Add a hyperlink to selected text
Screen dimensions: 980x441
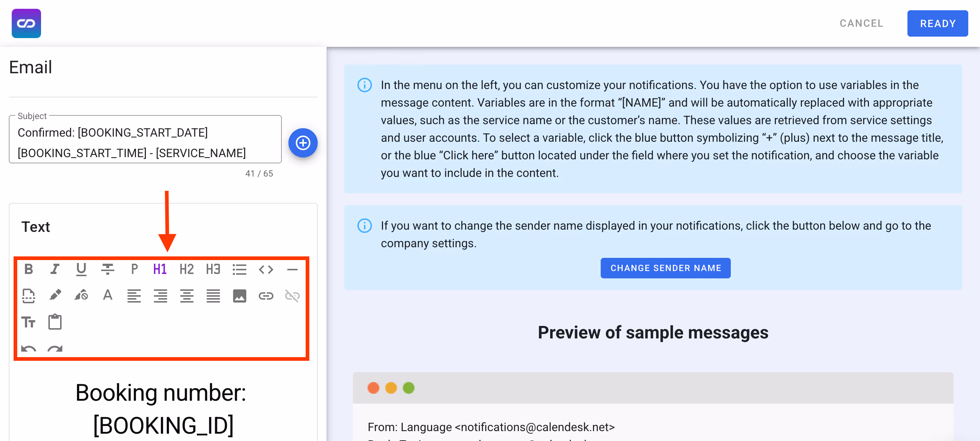[x=266, y=295]
